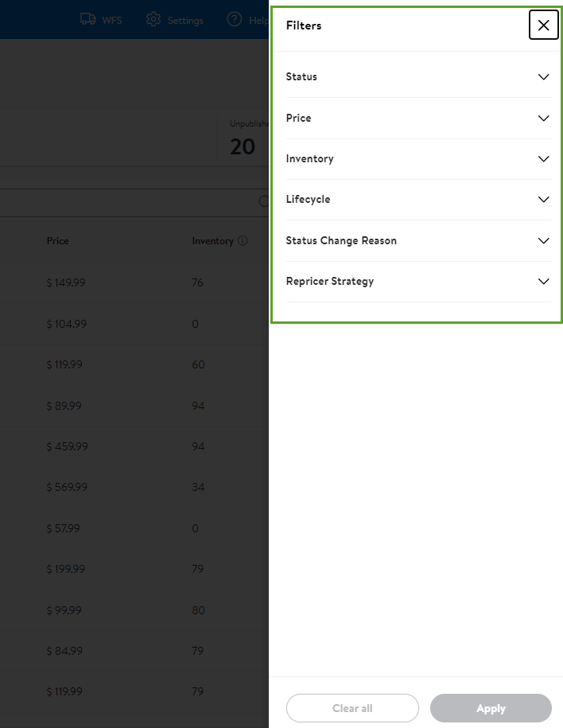Expand the Lifecycle filter chevron
Screen dimensions: 563x728
[x=543, y=199]
